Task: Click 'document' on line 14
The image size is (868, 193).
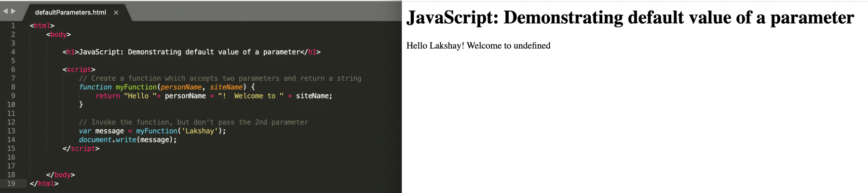Action: (x=95, y=140)
